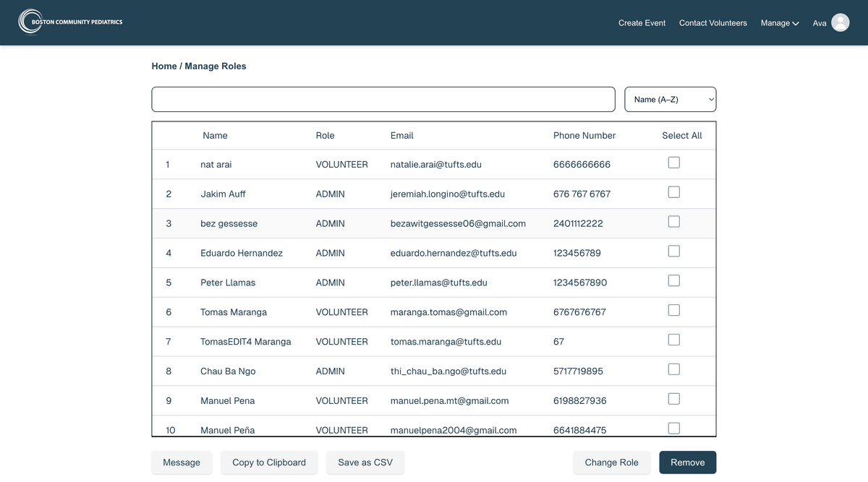Tick the checkbox for Peter Llamas
Image resolution: width=868 pixels, height=482 pixels.
coord(673,280)
